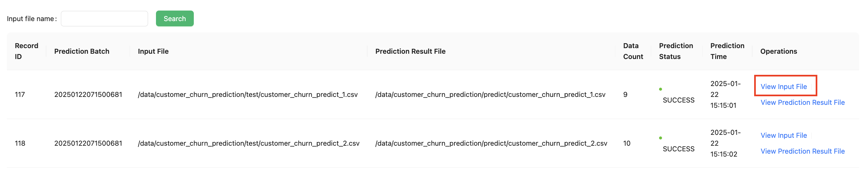Click the Data Count column header
868x178 pixels.
pyautogui.click(x=633, y=51)
